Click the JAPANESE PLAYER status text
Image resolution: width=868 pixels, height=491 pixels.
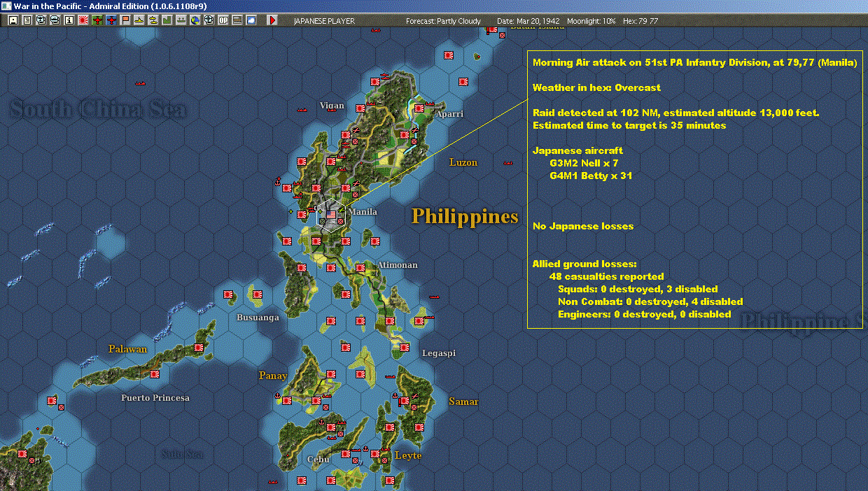324,21
